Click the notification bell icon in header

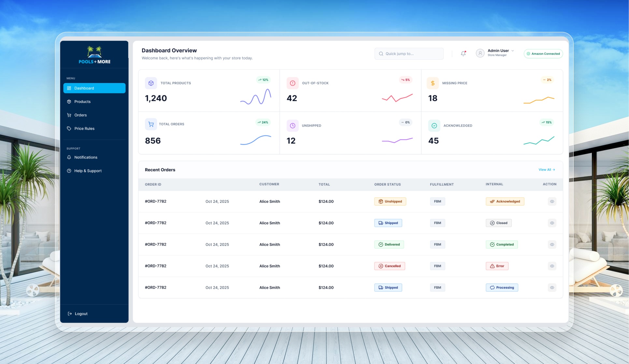point(463,54)
